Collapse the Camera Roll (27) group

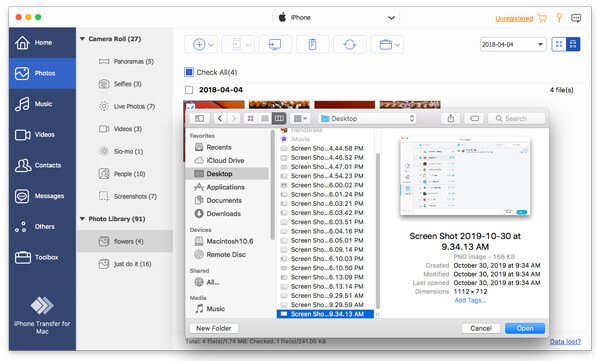(x=82, y=39)
